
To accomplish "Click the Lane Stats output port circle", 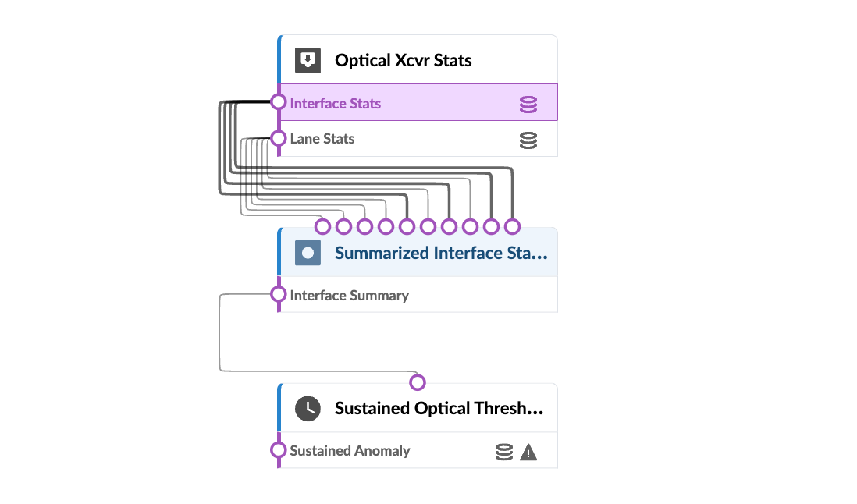I will click(279, 139).
